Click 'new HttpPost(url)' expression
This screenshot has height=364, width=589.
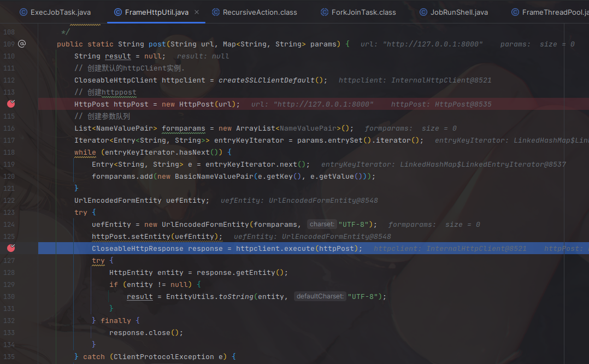[x=198, y=104]
